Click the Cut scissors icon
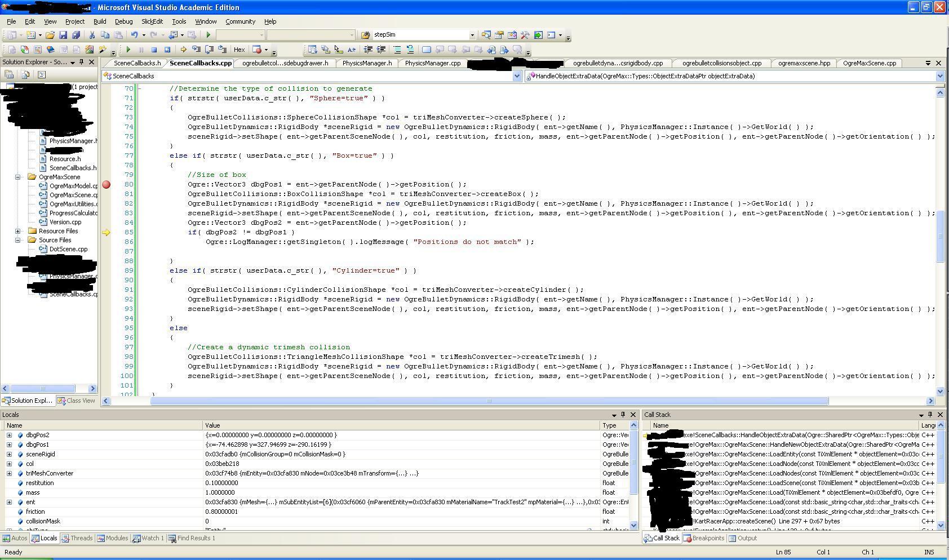The width and height of the screenshot is (949, 560). point(92,35)
